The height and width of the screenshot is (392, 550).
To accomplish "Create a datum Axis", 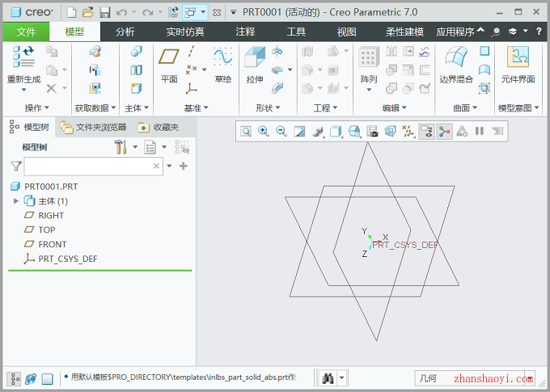I will point(191,51).
